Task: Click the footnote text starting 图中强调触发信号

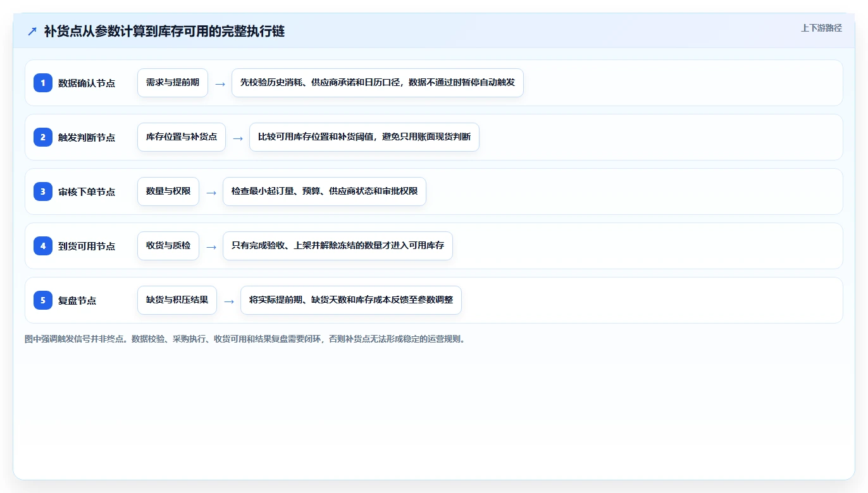Action: (x=246, y=339)
